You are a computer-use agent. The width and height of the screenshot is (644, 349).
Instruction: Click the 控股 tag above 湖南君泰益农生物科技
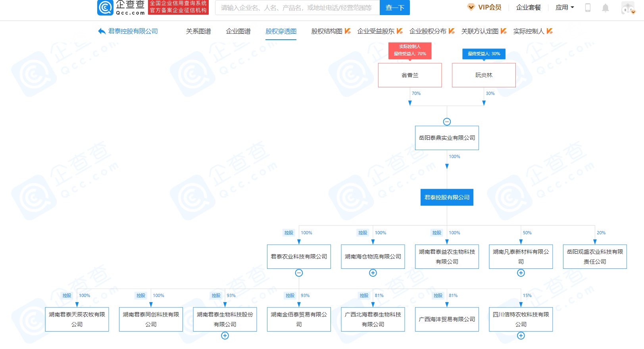pyautogui.click(x=437, y=233)
